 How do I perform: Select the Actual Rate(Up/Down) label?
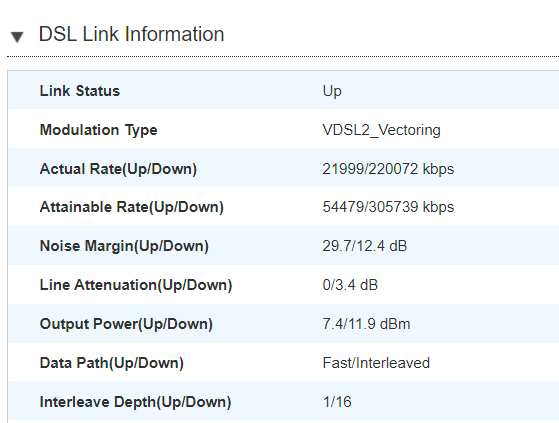point(118,169)
